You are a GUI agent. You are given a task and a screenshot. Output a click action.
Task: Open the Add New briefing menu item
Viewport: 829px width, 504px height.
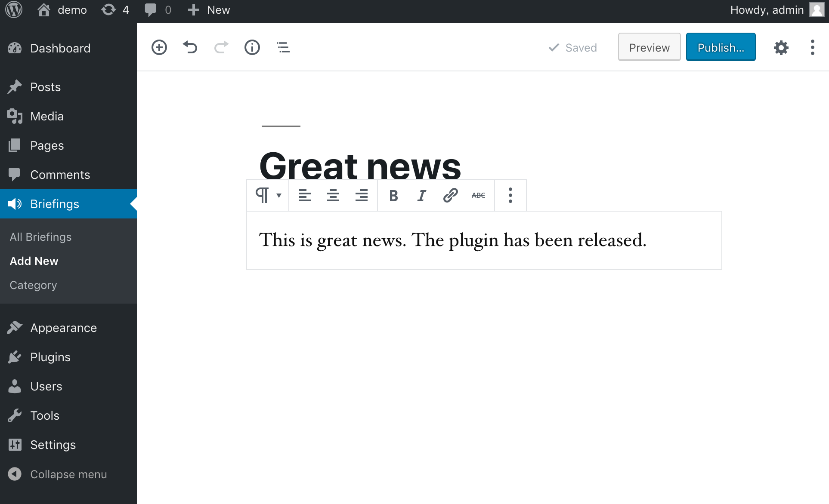(x=34, y=261)
